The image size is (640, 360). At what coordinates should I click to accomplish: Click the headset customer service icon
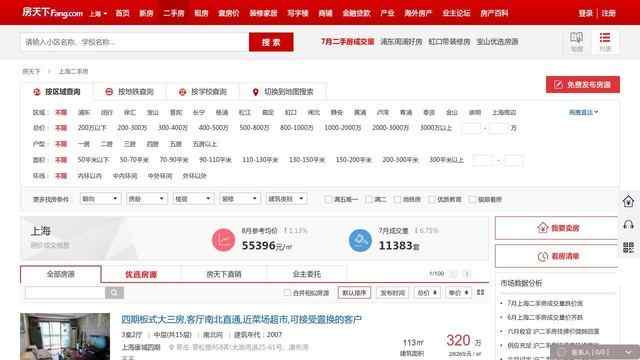(x=629, y=224)
